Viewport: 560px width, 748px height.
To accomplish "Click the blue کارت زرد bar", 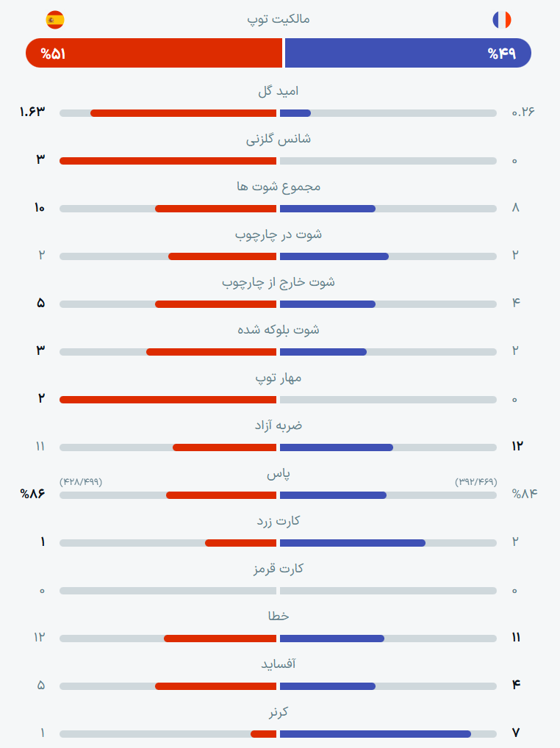I will 353,542.
